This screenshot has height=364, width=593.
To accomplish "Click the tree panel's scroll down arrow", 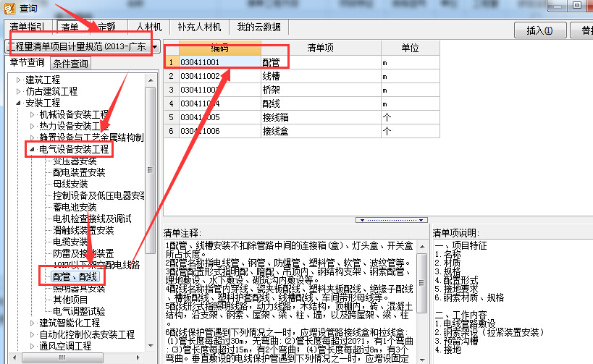I will 151,345.
